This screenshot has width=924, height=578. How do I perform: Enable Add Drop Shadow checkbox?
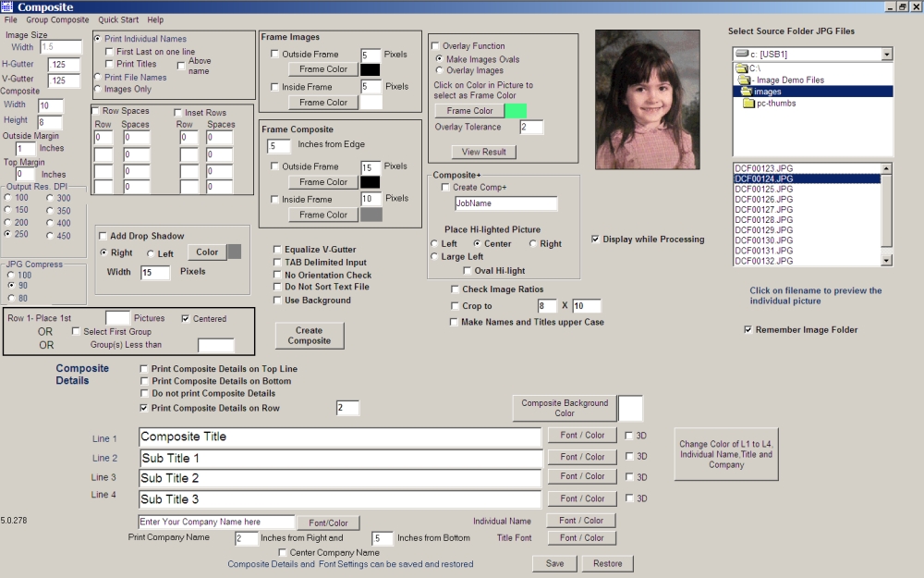[x=103, y=236]
